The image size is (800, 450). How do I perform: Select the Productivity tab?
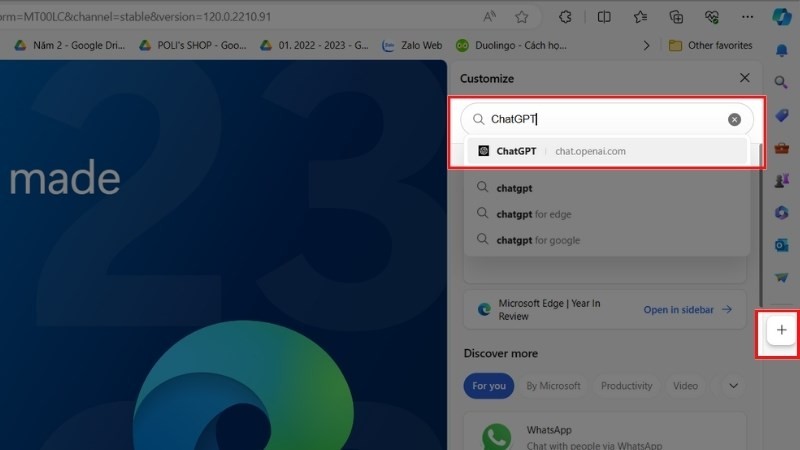(x=627, y=386)
